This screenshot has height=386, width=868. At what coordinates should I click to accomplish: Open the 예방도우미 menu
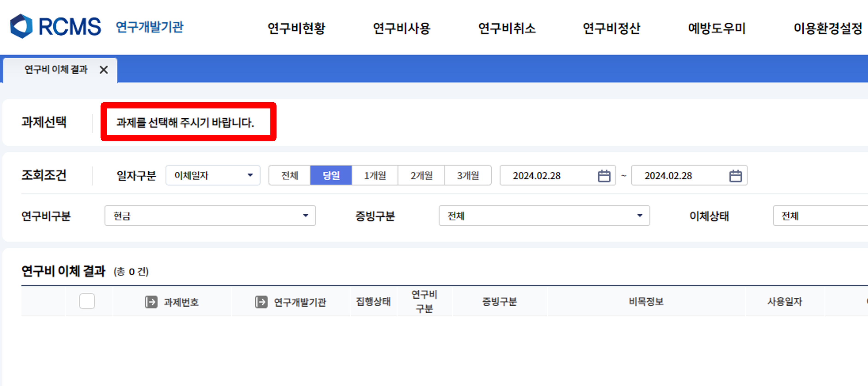click(x=716, y=28)
